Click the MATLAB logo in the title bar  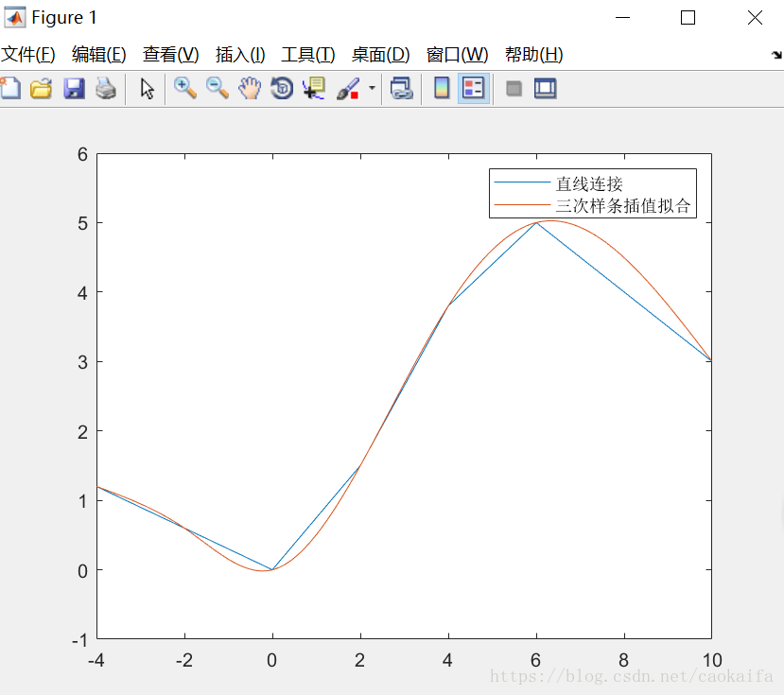pyautogui.click(x=14, y=18)
